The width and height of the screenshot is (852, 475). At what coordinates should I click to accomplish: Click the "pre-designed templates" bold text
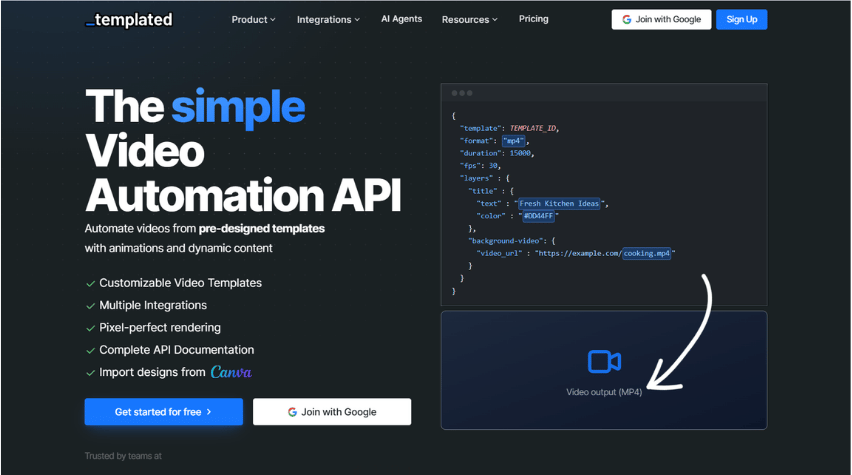pos(262,229)
